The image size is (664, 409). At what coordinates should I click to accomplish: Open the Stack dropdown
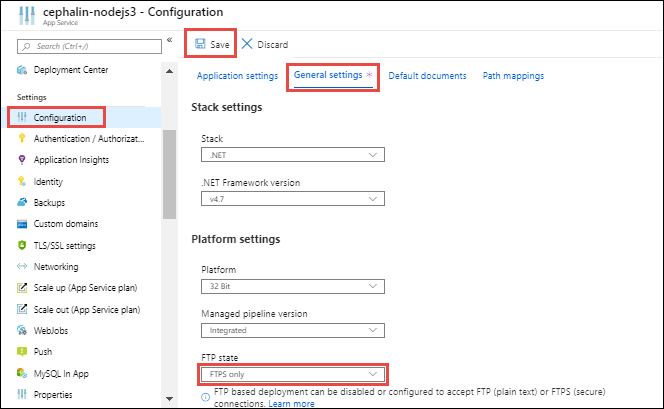(x=292, y=155)
